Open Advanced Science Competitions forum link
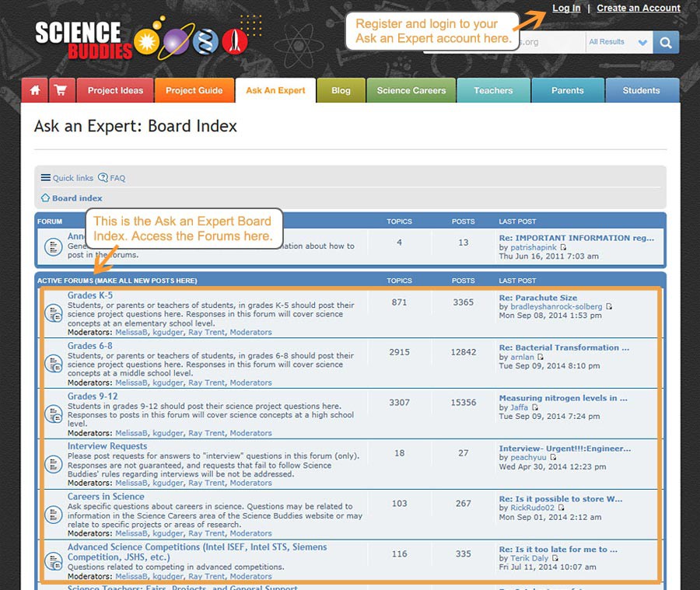 pos(197,552)
